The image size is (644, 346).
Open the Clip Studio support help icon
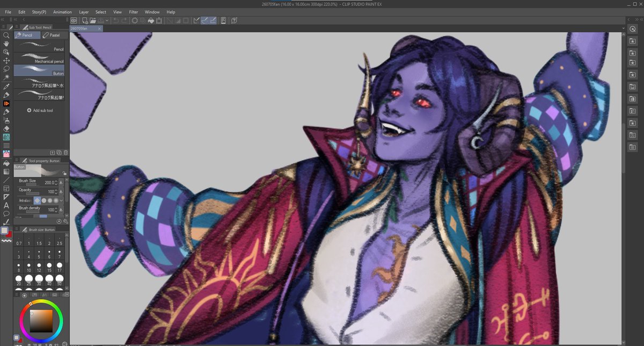click(x=235, y=20)
